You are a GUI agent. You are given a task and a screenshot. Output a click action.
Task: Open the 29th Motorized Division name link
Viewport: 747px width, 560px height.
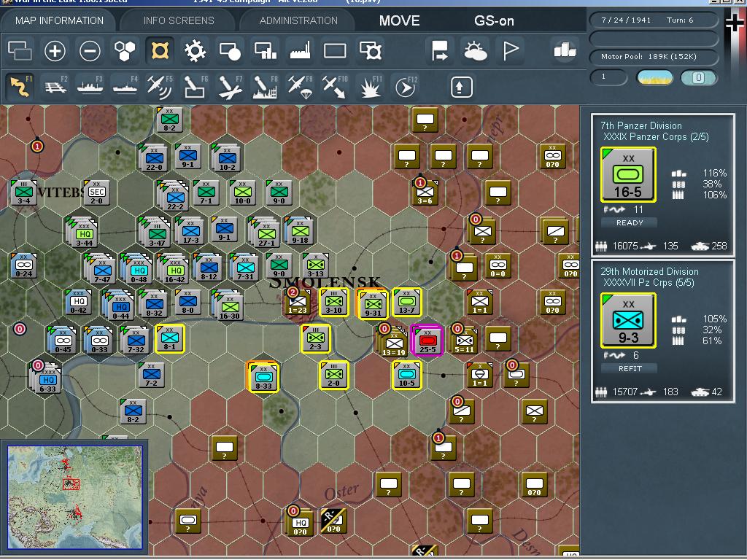649,271
